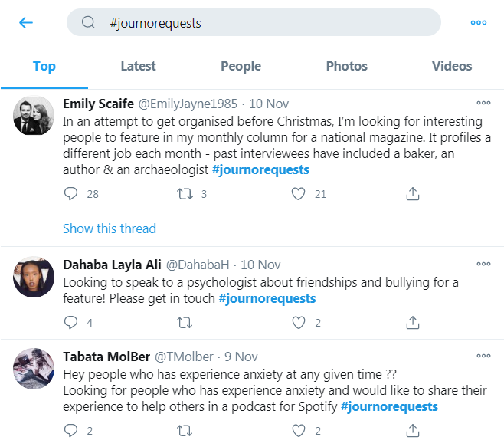The height and width of the screenshot is (447, 504).
Task: Like Emily Scaife's tweet
Action: [x=298, y=194]
